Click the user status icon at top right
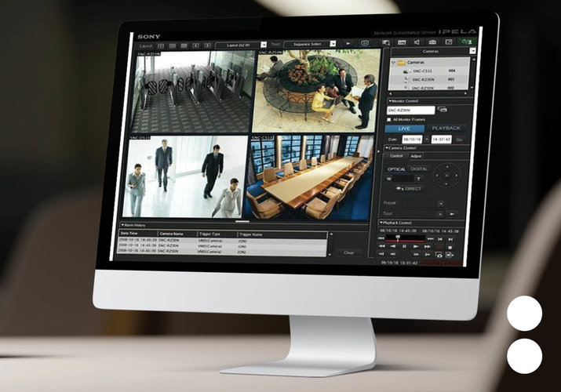The image size is (561, 392). point(468,42)
